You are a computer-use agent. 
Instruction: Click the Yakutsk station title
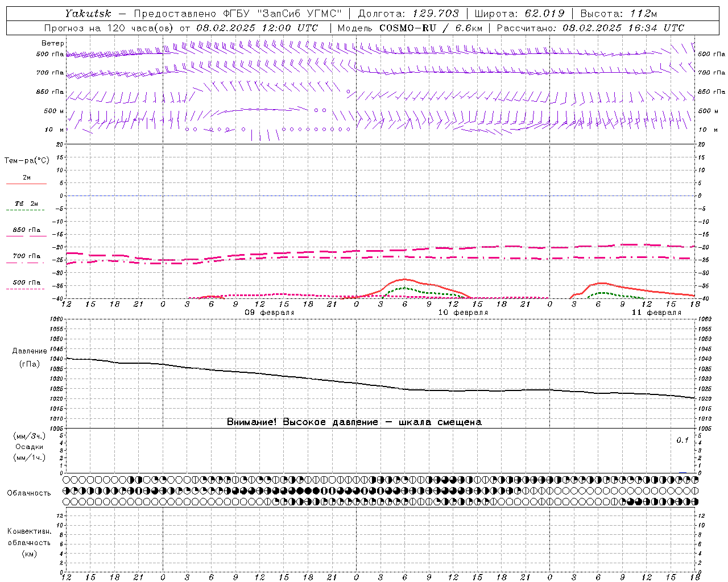tap(88, 14)
